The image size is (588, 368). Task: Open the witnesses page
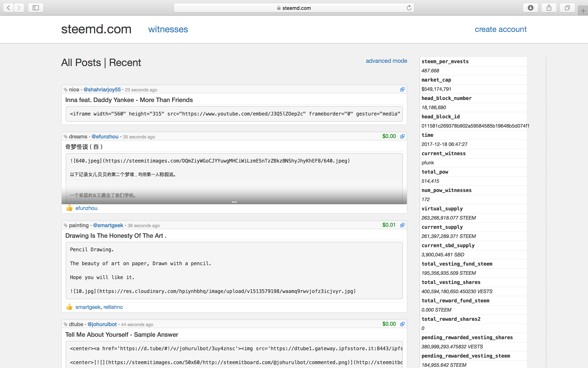[x=168, y=29]
